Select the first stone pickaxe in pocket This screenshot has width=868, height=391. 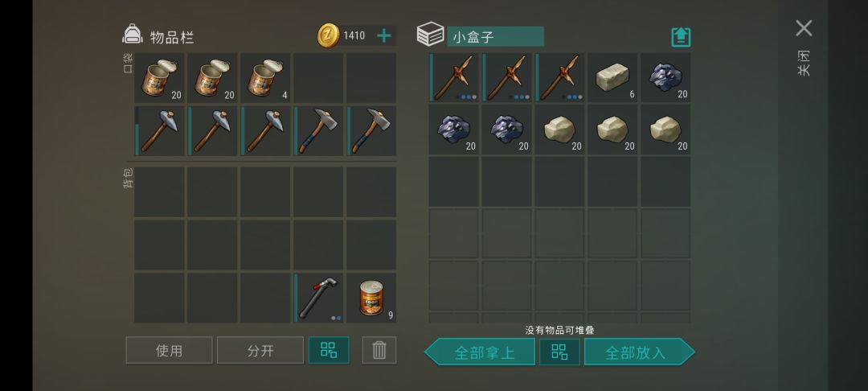159,130
